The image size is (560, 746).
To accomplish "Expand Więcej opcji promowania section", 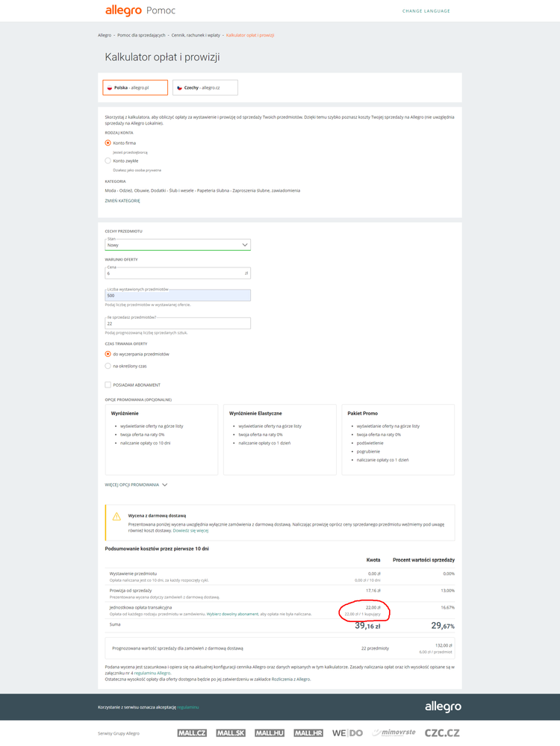I will coord(136,485).
